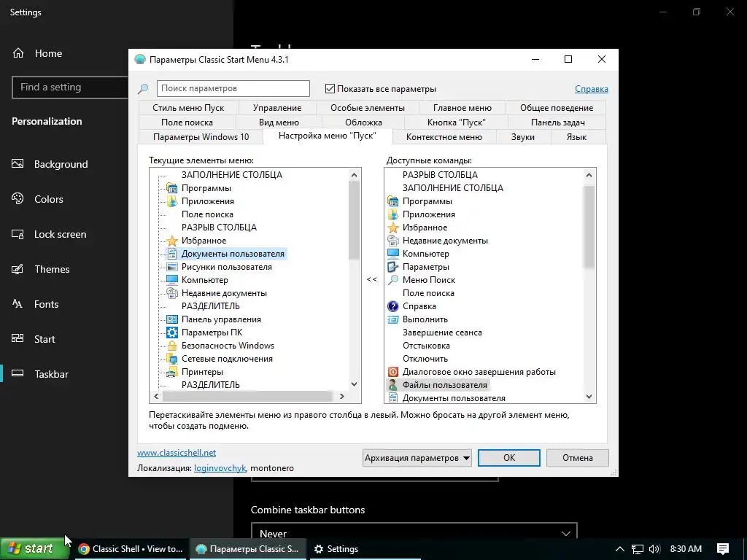Screen dimensions: 747x560
Task: Switch to Settings window taskbar button
Action: pyautogui.click(x=365, y=549)
